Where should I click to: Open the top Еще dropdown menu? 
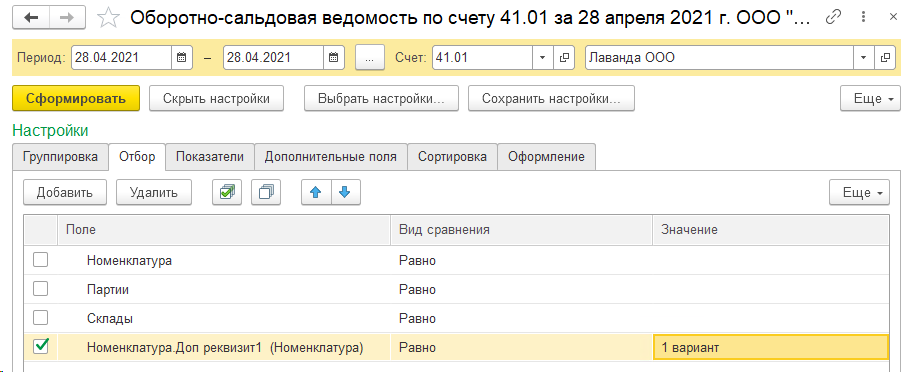tap(870, 98)
